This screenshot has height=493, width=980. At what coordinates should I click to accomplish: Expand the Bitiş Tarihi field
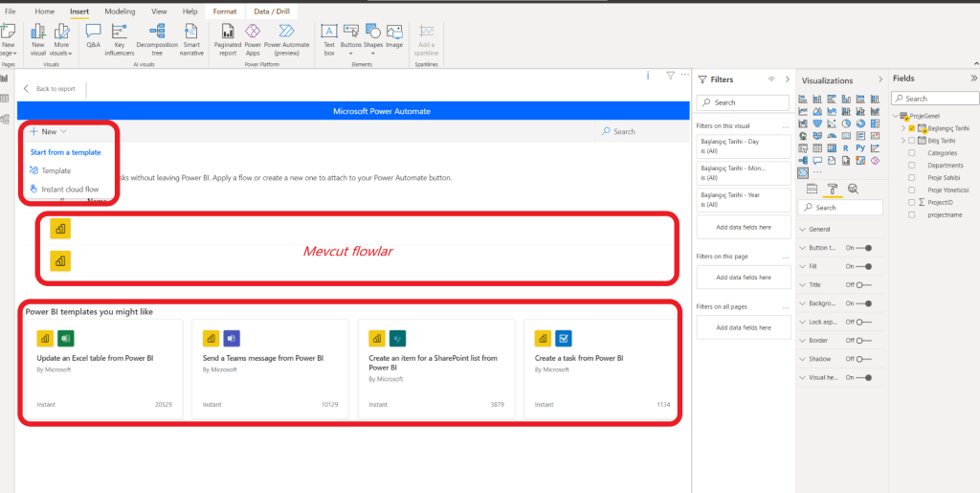[902, 141]
